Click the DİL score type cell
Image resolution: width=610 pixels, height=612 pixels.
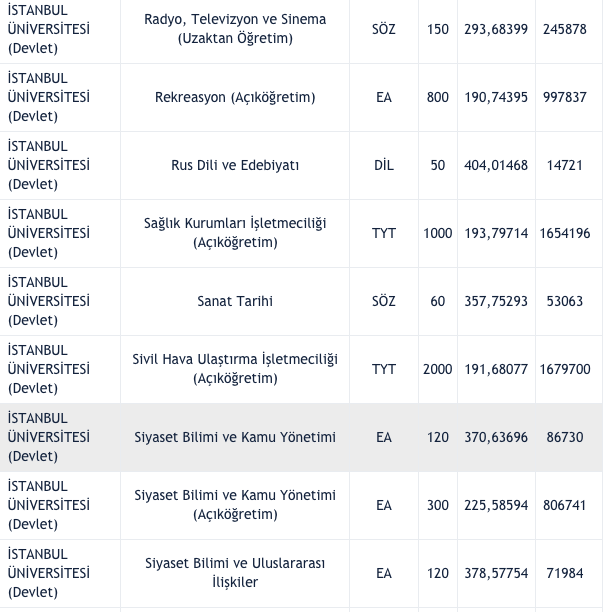384,165
